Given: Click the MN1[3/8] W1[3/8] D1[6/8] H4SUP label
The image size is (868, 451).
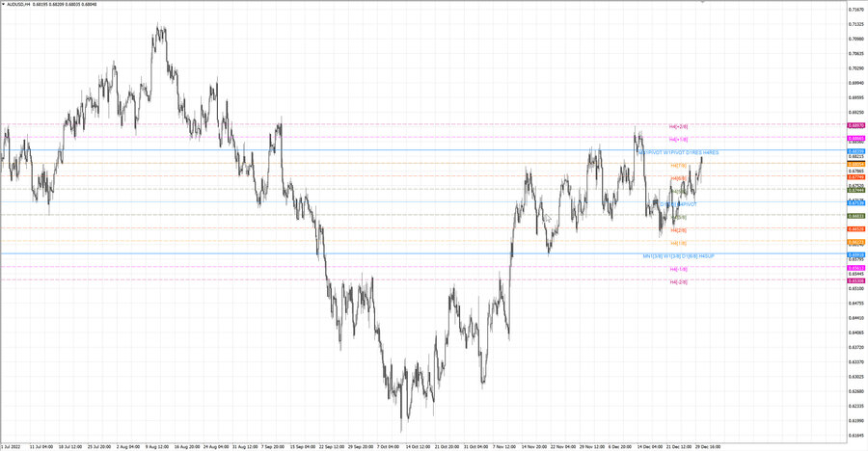Looking at the screenshot, I should click(x=679, y=256).
